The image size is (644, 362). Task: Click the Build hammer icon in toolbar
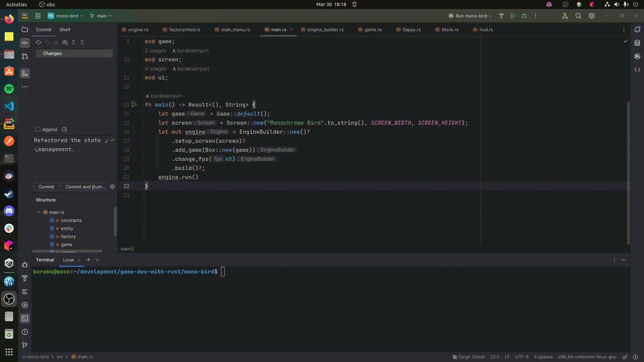(501, 16)
